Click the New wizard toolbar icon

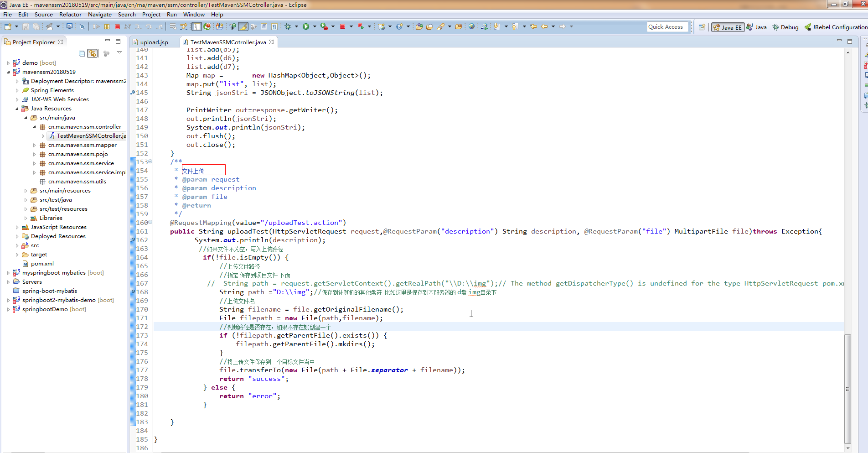click(8, 27)
